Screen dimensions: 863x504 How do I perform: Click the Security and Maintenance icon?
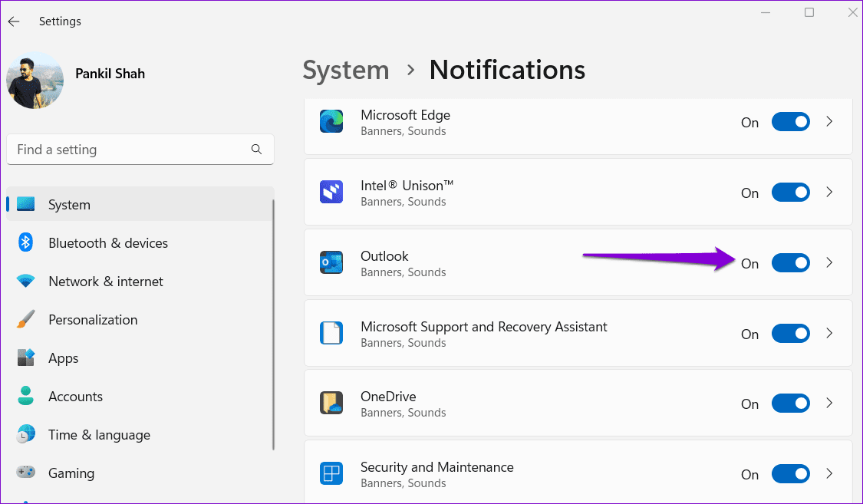click(331, 474)
